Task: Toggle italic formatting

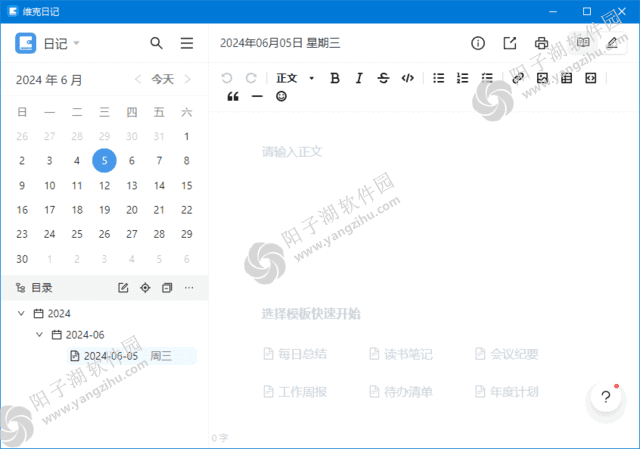Action: tap(359, 78)
